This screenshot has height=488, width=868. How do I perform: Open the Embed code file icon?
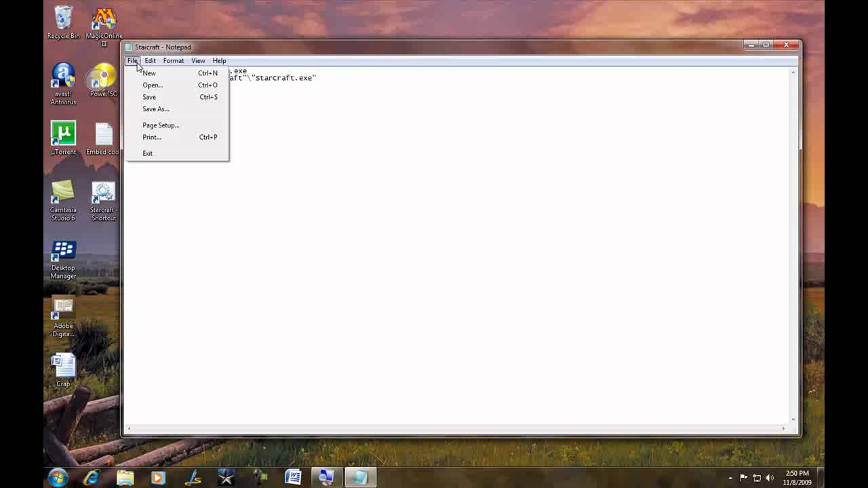coord(104,138)
